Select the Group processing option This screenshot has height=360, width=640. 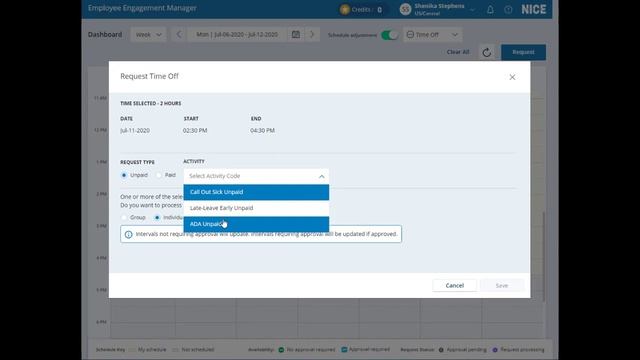124,218
